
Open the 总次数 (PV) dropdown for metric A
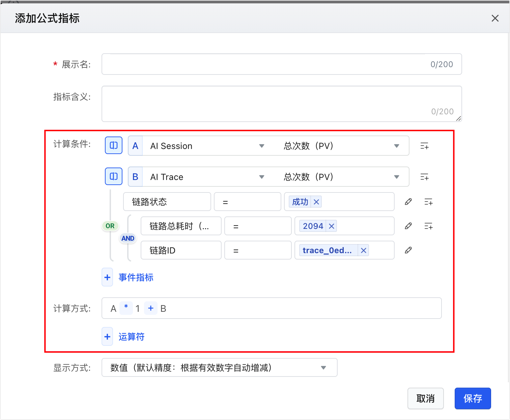coord(341,146)
